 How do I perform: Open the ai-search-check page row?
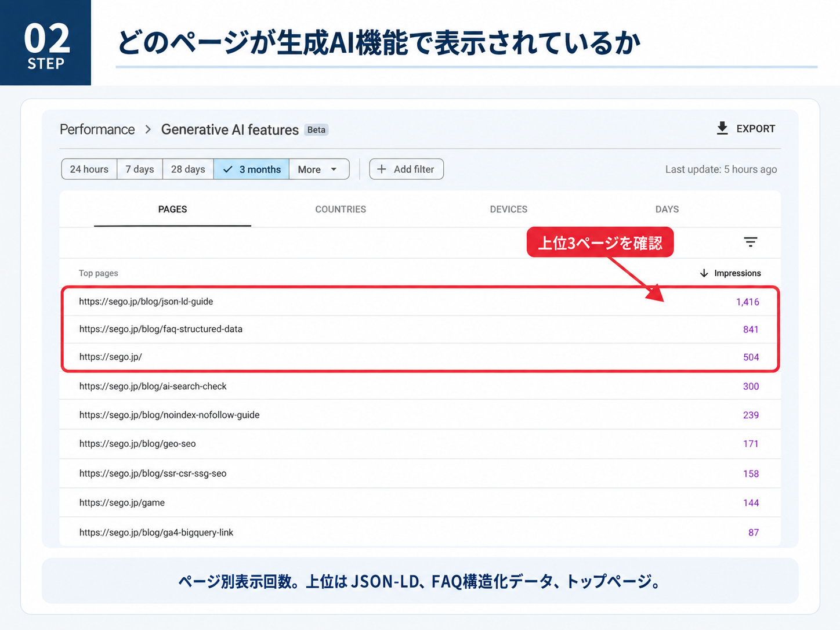420,386
